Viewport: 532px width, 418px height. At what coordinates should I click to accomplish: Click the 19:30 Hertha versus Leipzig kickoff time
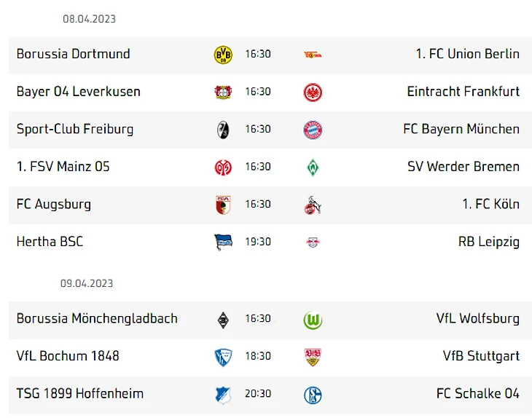[x=258, y=242]
